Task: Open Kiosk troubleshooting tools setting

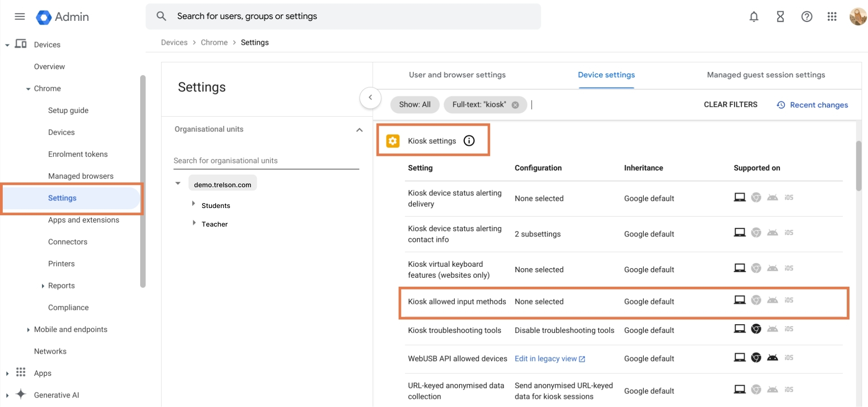Action: [x=454, y=331]
